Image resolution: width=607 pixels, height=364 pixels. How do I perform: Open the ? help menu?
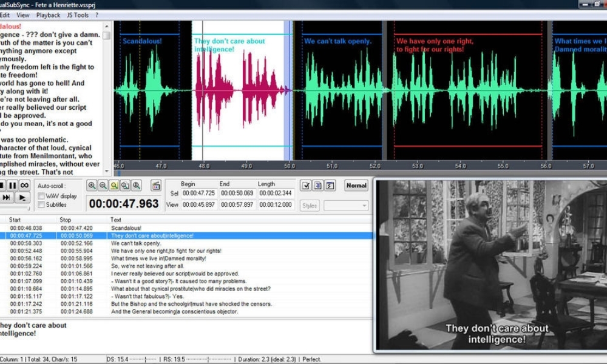coord(97,15)
